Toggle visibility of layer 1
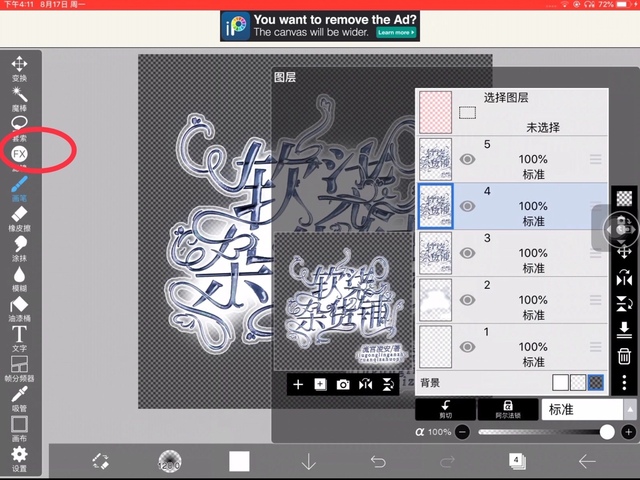Image resolution: width=640 pixels, height=480 pixels. (x=467, y=347)
